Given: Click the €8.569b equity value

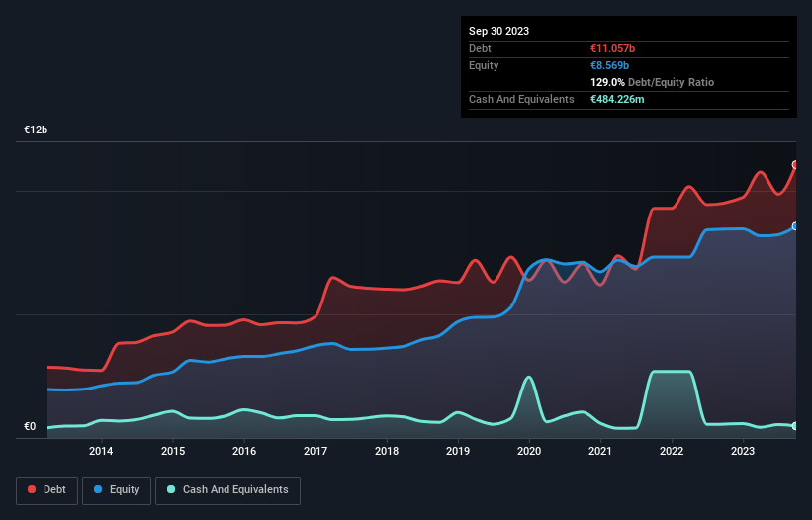Looking at the screenshot, I should click(610, 65).
